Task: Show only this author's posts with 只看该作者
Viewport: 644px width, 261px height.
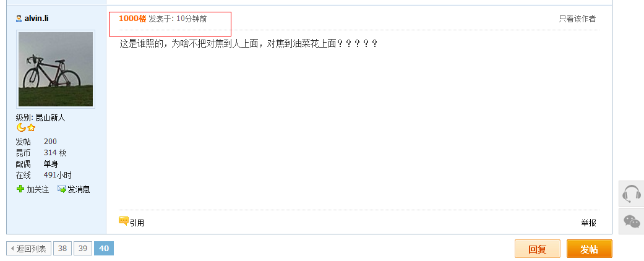Action: point(577,19)
